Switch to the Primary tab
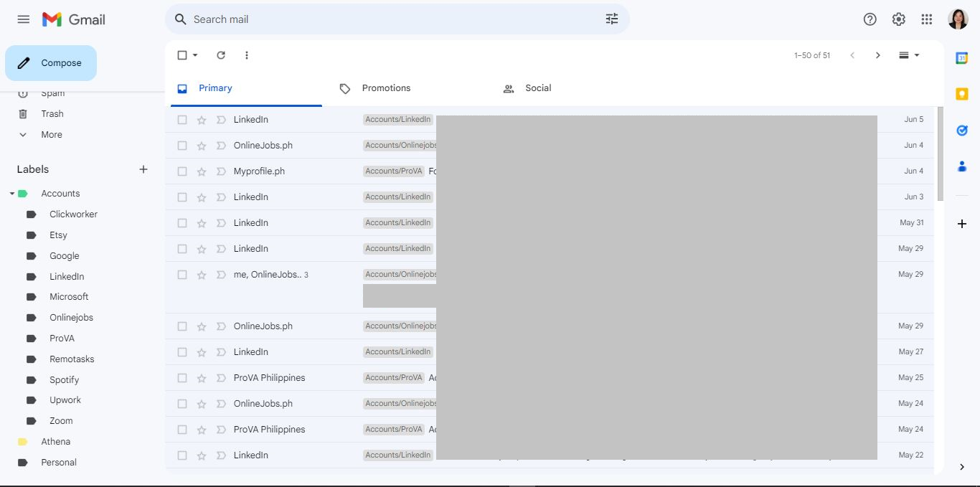 [x=246, y=89]
